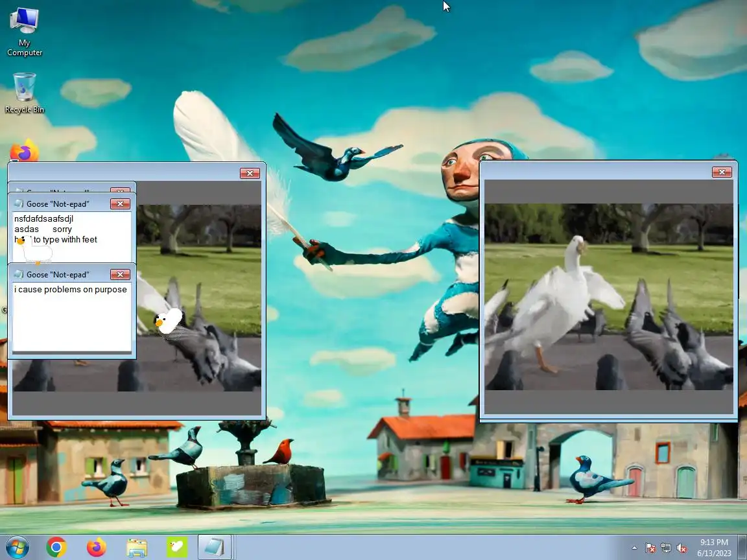Close the Not-epad with 'sorry' text

tap(120, 204)
